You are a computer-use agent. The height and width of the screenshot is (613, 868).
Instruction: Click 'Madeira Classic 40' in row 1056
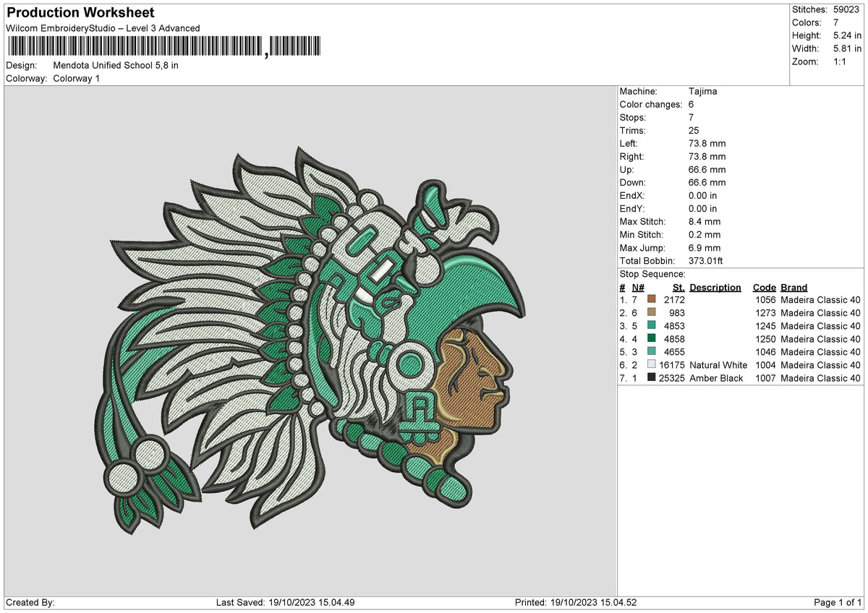pos(820,300)
